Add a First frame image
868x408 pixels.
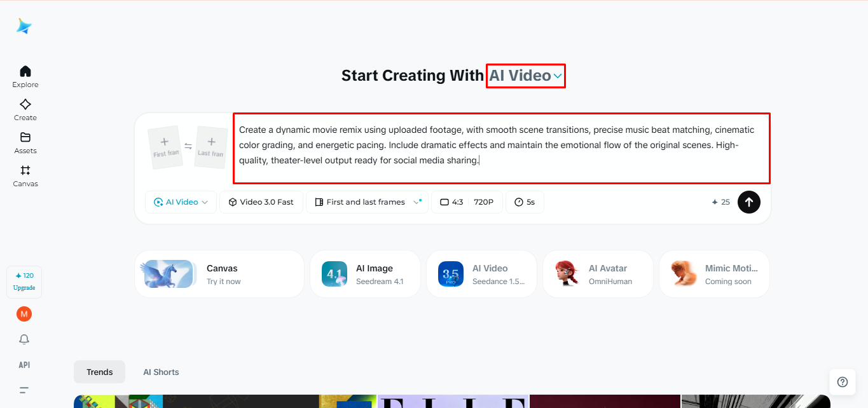pyautogui.click(x=165, y=147)
